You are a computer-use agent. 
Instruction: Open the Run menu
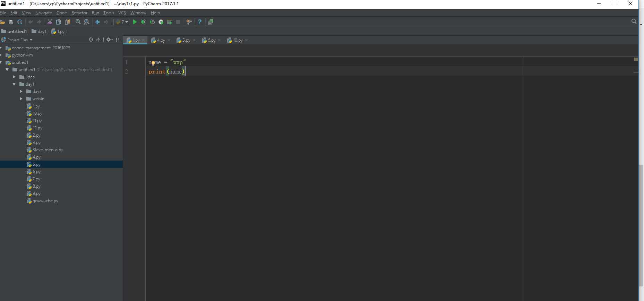pos(95,13)
